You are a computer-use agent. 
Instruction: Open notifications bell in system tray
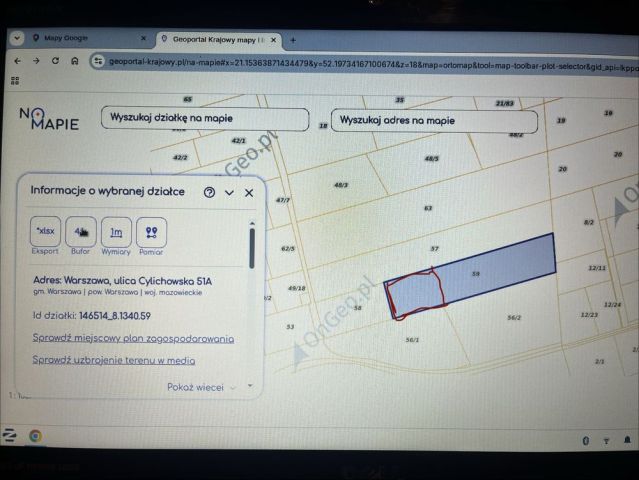(627, 440)
